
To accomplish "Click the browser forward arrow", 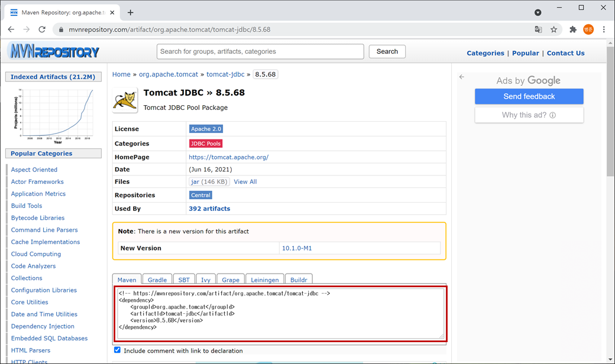I will click(x=26, y=30).
